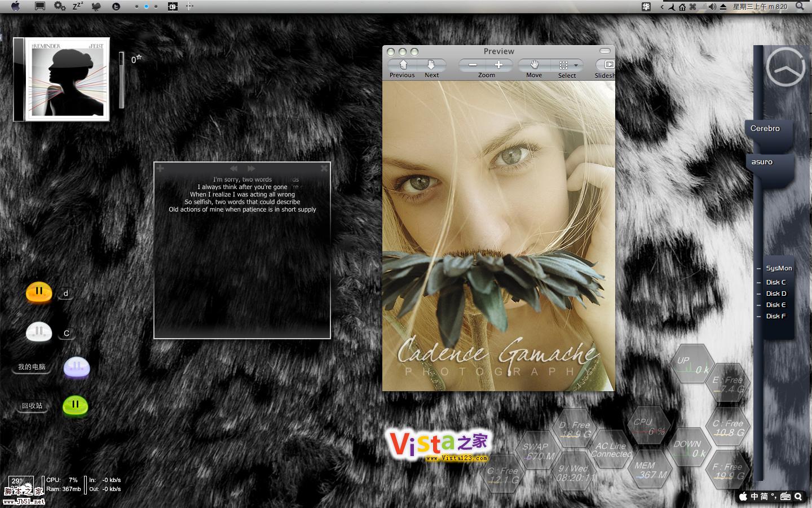The height and width of the screenshot is (508, 812).
Task: Click the Zzz sleep icon
Action: [x=78, y=6]
